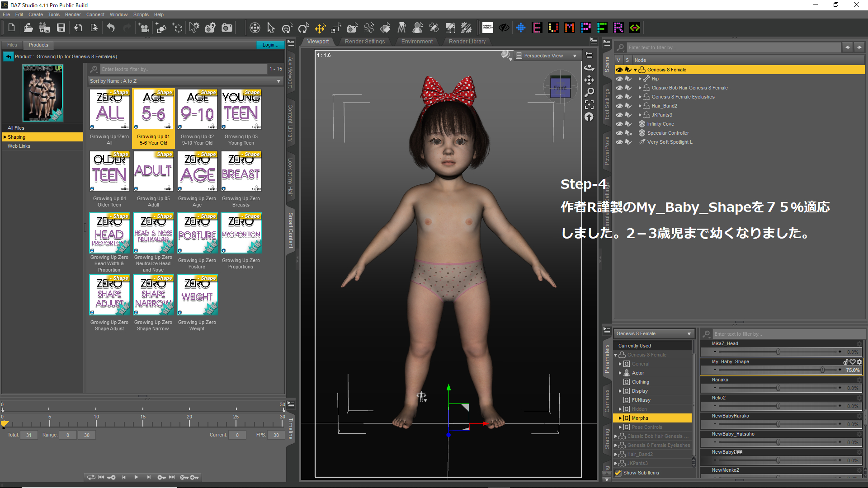Viewport: 868px width, 488px height.
Task: Hide Hair_Band2 using its eye icon
Action: [x=619, y=106]
